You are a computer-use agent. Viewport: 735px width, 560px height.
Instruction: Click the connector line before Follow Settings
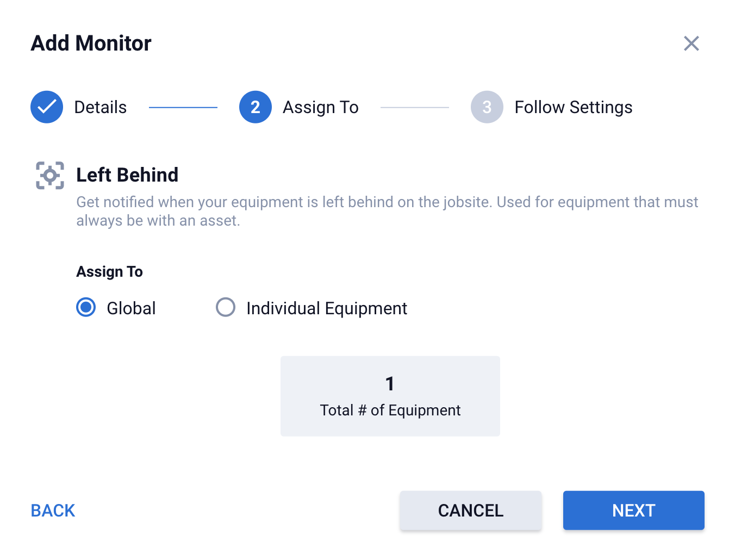click(x=414, y=108)
